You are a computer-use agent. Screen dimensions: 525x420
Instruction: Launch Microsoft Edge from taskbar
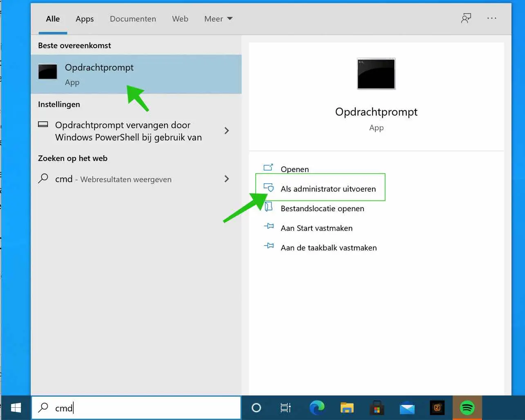click(317, 408)
